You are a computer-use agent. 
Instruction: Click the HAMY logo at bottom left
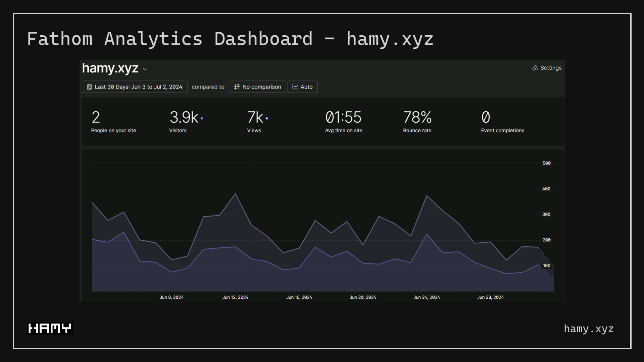click(49, 328)
